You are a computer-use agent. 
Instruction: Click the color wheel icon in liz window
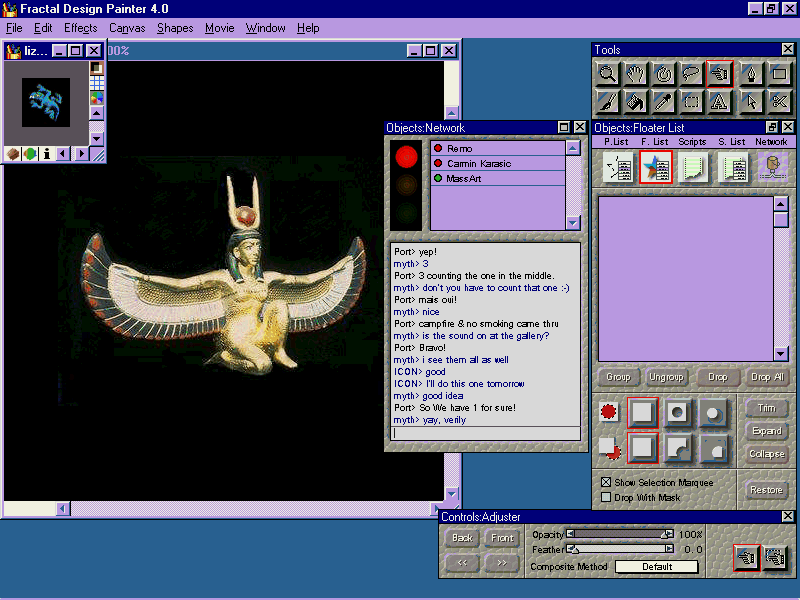coord(96,97)
